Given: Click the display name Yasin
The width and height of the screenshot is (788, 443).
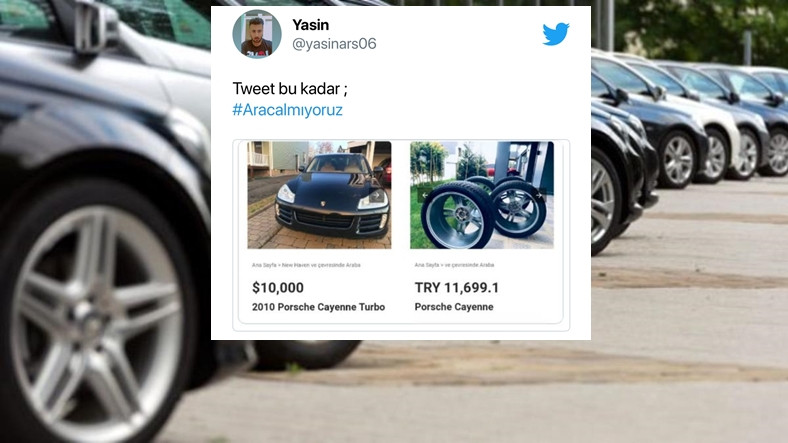Looking at the screenshot, I should pos(311,25).
